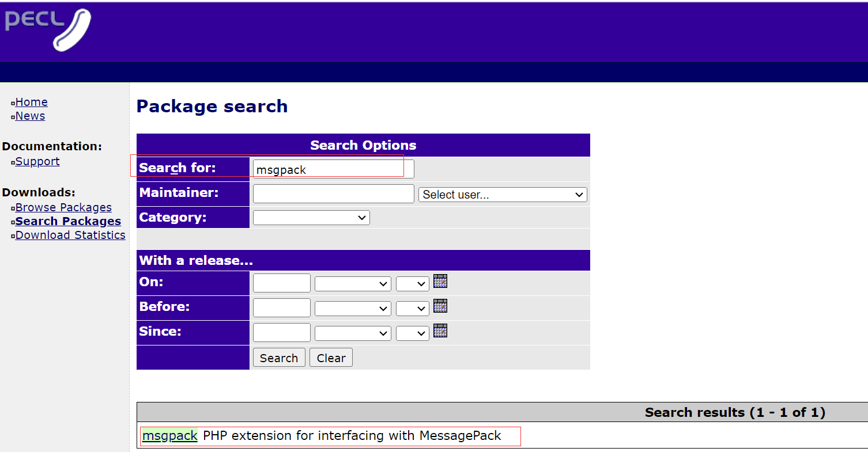Open calendar picker in the Before row
Viewport: 868px width, 452px height.
(x=440, y=306)
